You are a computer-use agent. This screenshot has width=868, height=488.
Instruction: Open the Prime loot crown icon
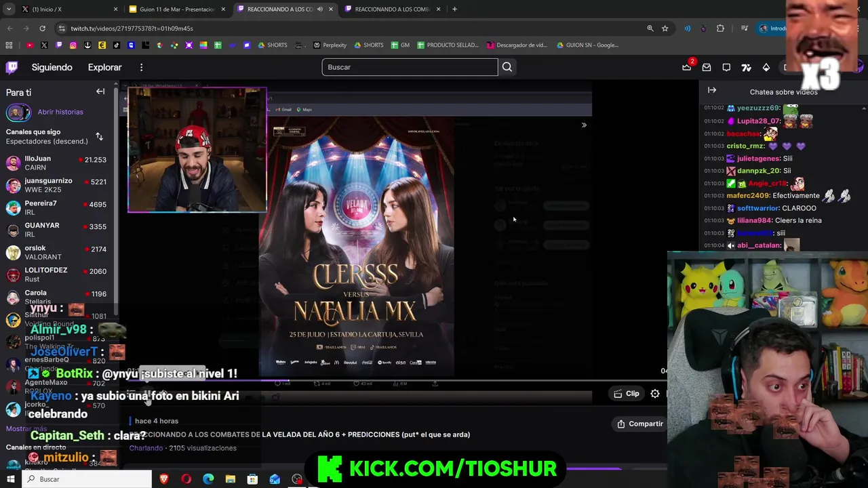click(x=687, y=67)
